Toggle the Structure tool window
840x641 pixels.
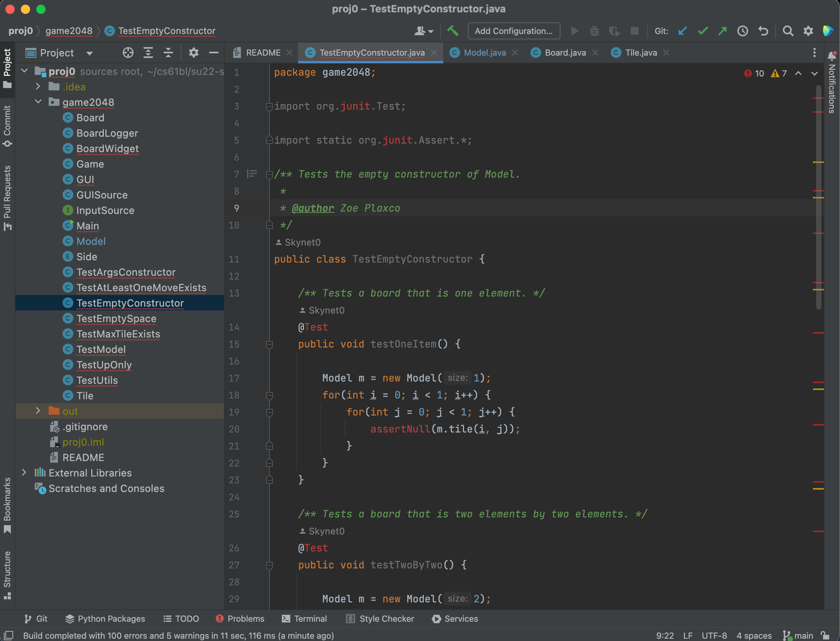(x=7, y=575)
